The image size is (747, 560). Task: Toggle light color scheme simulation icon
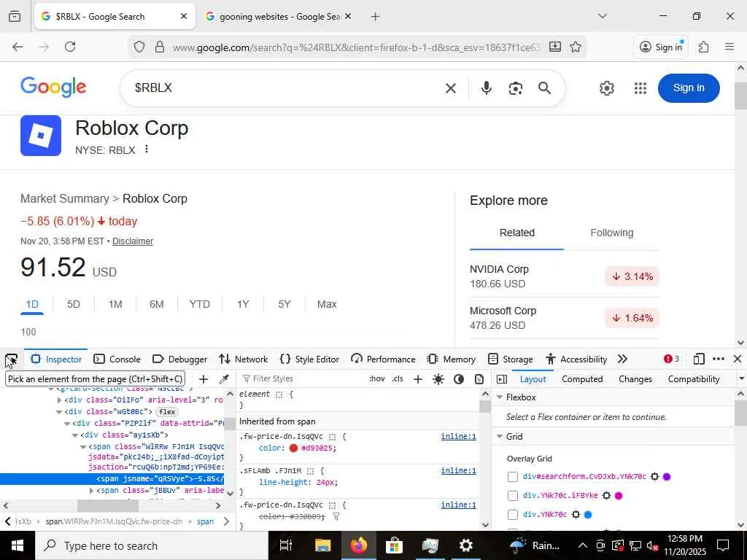438,379
